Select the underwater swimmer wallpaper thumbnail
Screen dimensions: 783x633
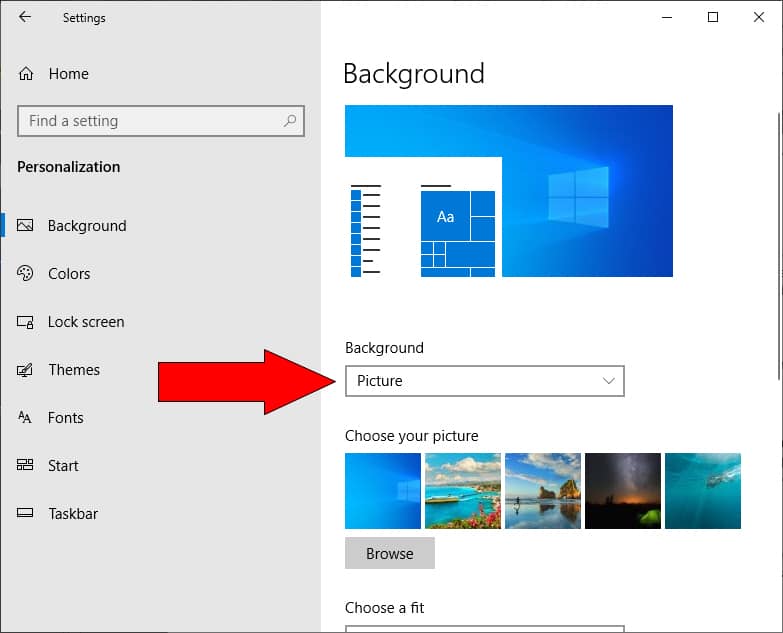click(x=703, y=491)
